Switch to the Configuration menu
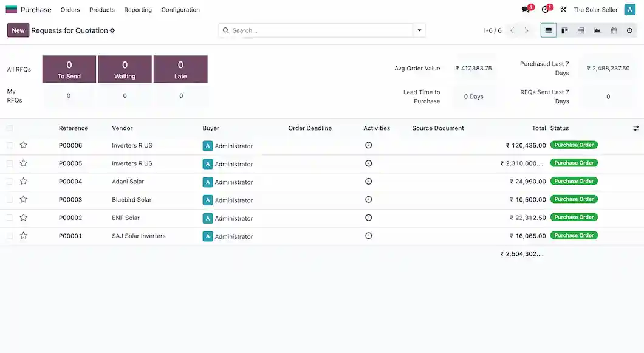The height and width of the screenshot is (353, 644). point(180,10)
